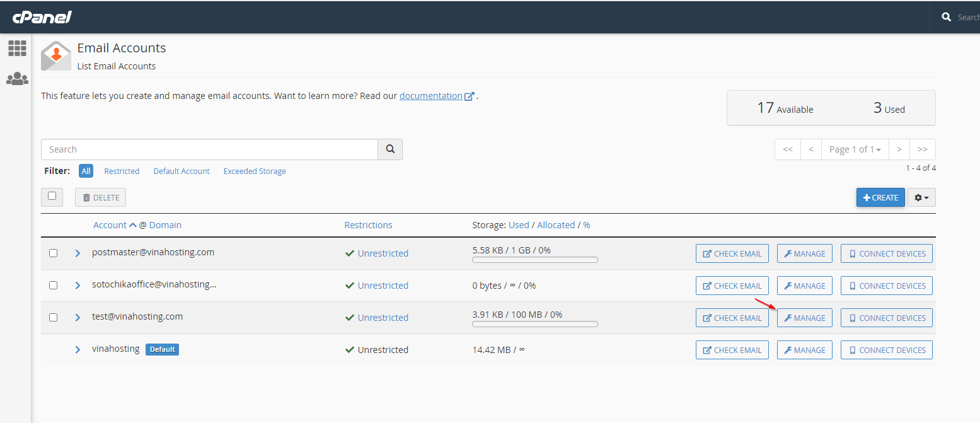Click the search magnifier button beside Search field
980x423 pixels.
[390, 149]
